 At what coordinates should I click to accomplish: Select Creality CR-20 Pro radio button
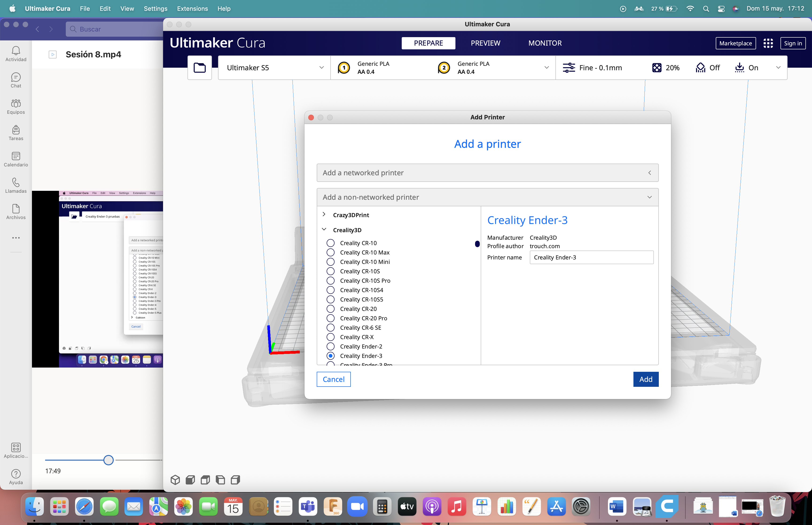click(x=330, y=318)
